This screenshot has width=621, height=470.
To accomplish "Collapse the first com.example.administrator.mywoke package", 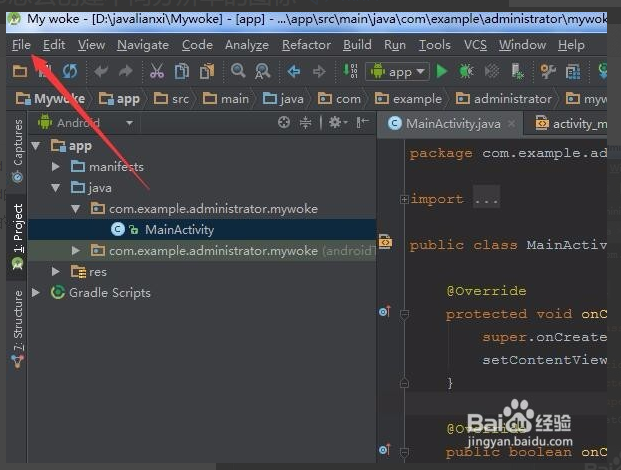I will click(76, 209).
